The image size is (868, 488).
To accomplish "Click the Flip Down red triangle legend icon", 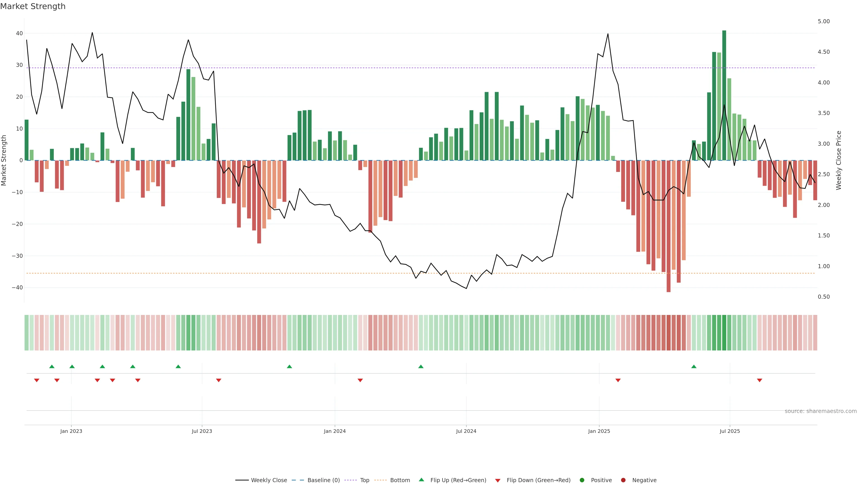I will (x=498, y=480).
